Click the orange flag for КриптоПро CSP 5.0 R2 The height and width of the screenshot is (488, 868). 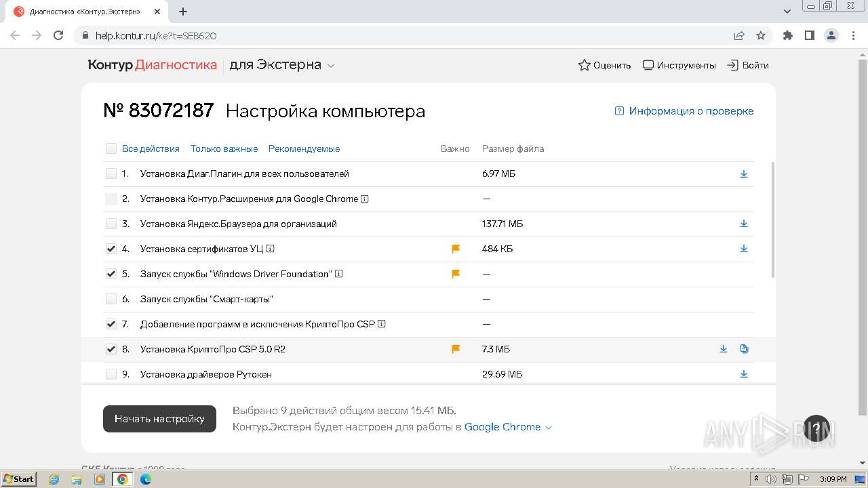(456, 349)
